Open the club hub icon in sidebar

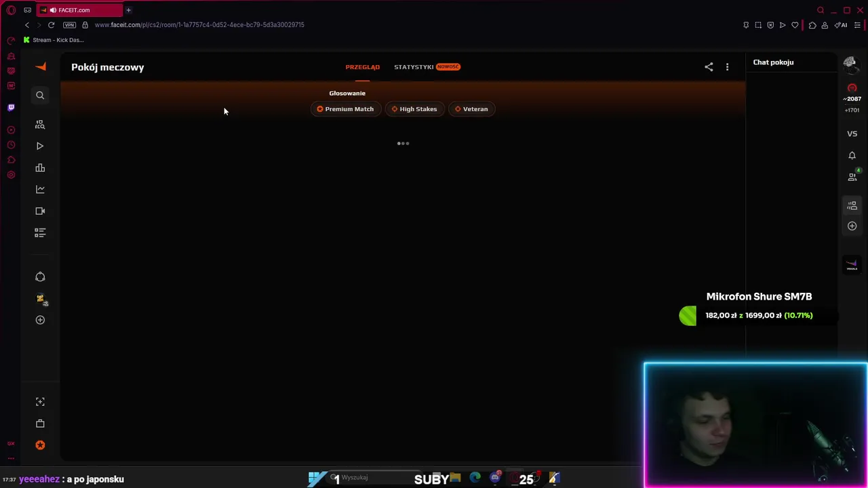click(40, 277)
